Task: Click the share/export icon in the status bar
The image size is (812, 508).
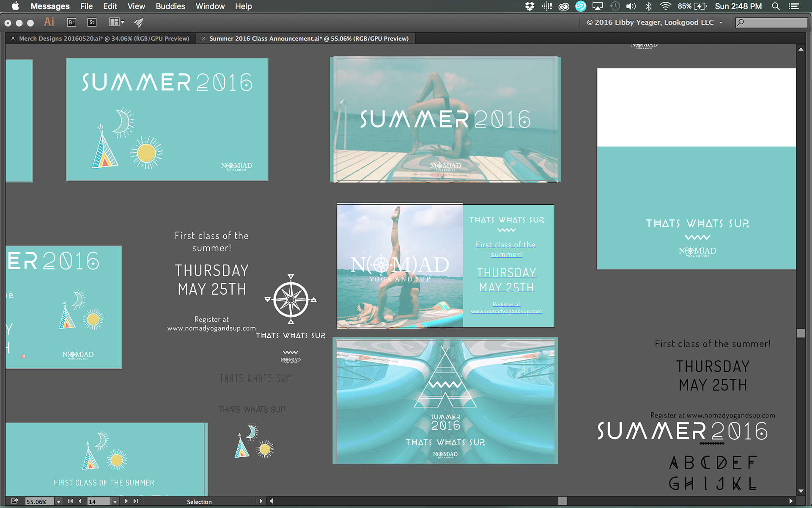Action: click(x=14, y=501)
